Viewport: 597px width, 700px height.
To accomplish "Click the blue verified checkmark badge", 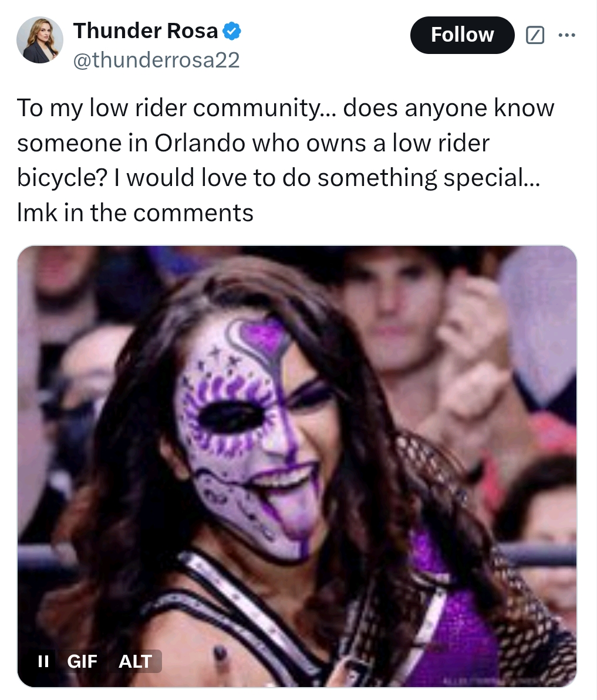I will tap(232, 31).
